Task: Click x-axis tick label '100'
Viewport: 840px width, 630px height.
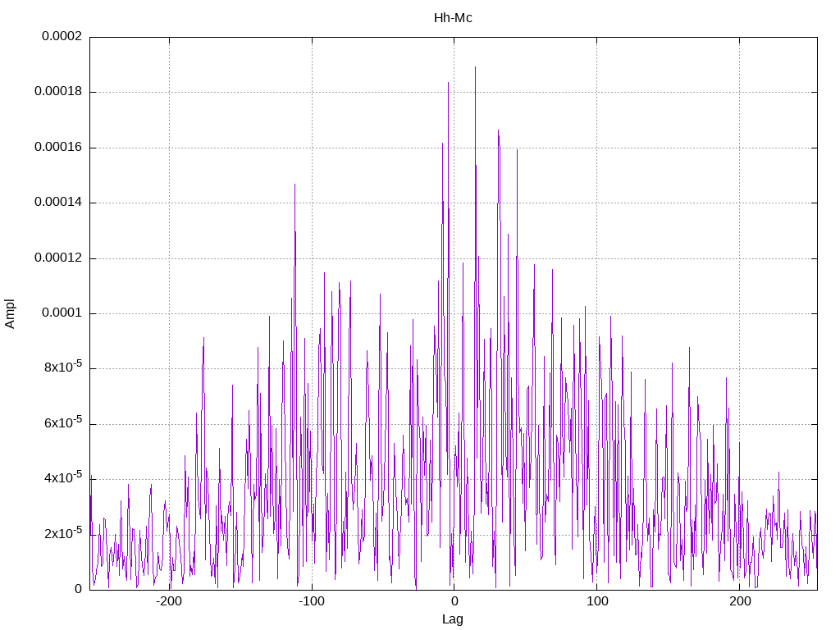Action: 597,601
